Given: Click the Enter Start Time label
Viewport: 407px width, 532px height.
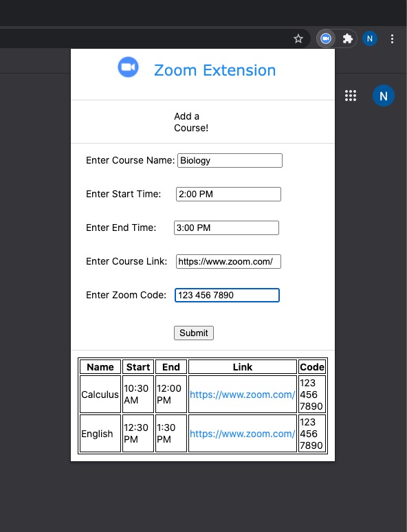Looking at the screenshot, I should (x=124, y=194).
